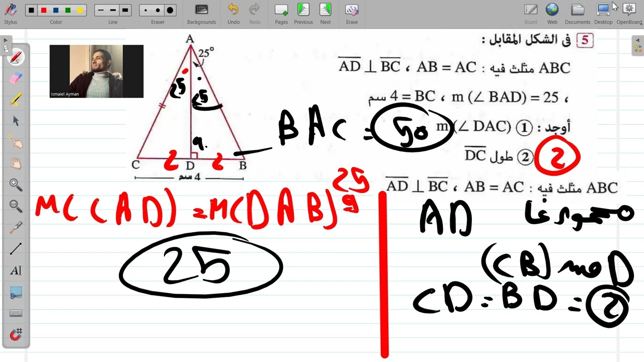Undo the last stroke

(x=233, y=14)
